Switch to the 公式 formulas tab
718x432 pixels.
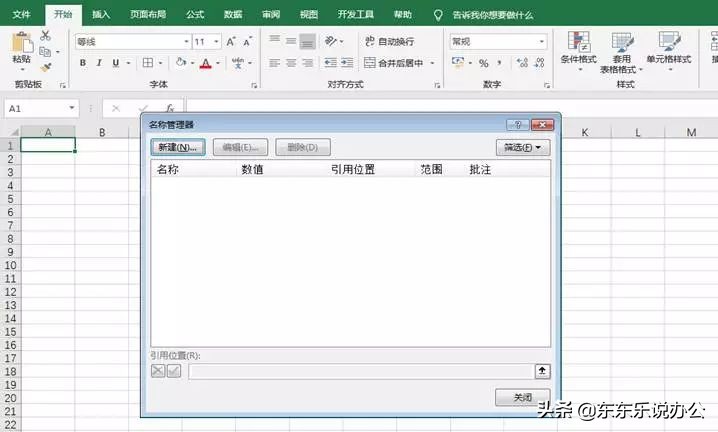click(195, 15)
